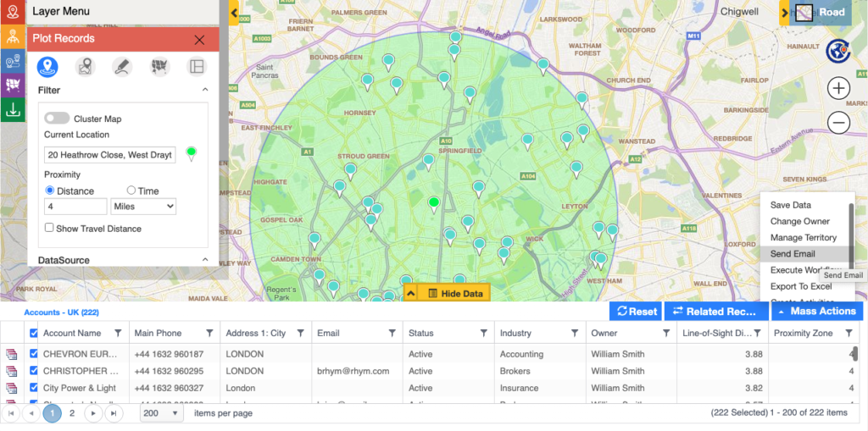Open the territory map icon in sidebar

(13, 85)
